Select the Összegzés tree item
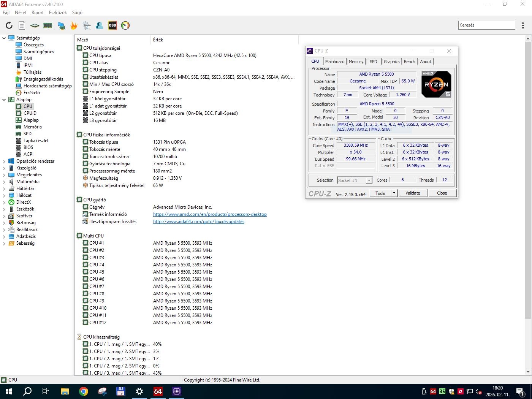532x399 pixels. (x=33, y=45)
